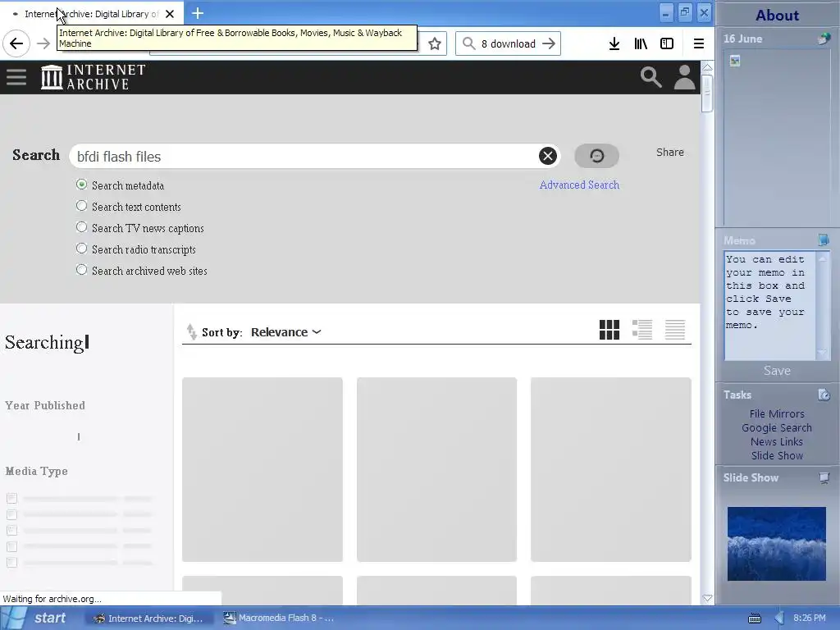
Task: Click the loading search submit button
Action: tap(597, 155)
